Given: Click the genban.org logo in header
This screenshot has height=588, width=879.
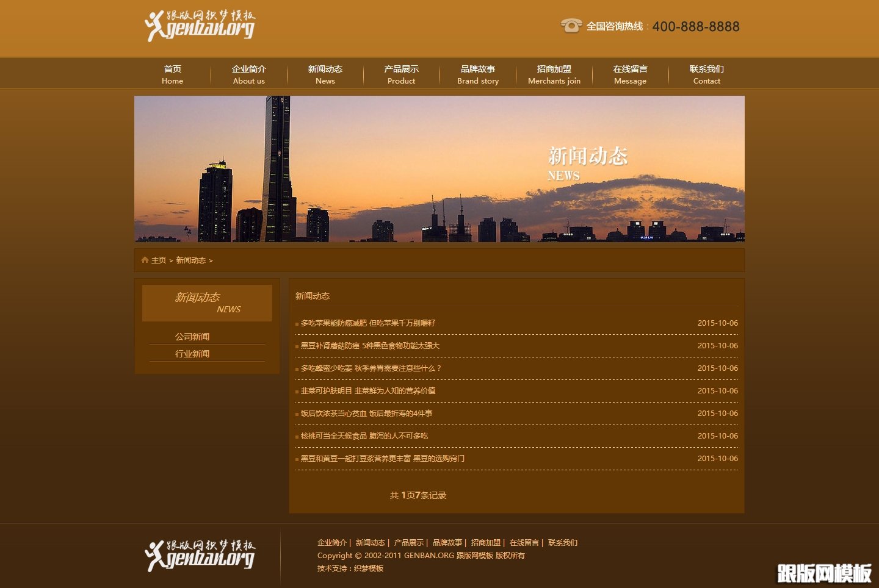Looking at the screenshot, I should coord(200,26).
